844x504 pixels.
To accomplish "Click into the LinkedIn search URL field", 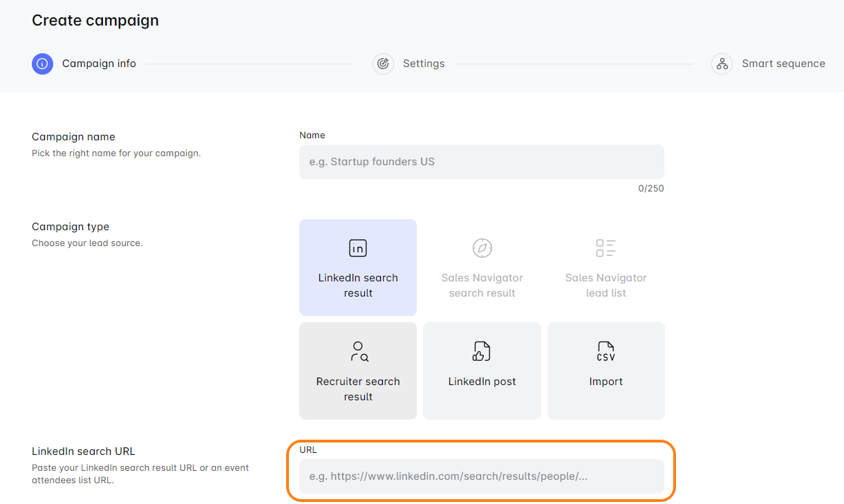I will coord(481,476).
